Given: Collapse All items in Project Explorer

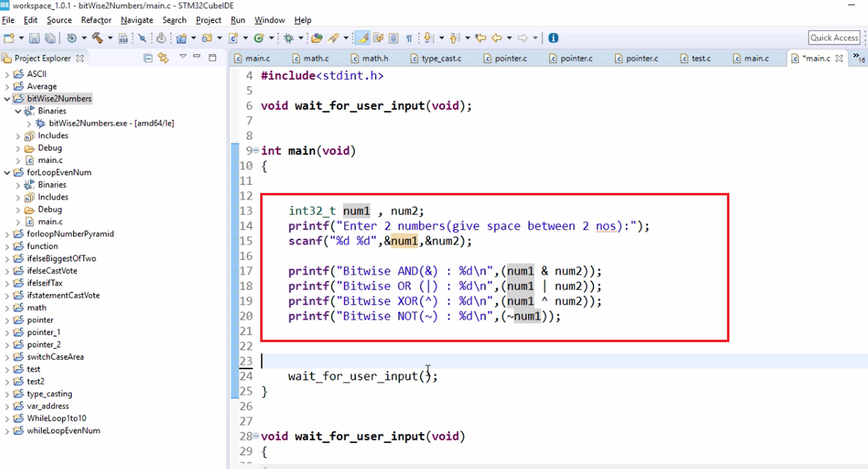Looking at the screenshot, I should [147, 58].
